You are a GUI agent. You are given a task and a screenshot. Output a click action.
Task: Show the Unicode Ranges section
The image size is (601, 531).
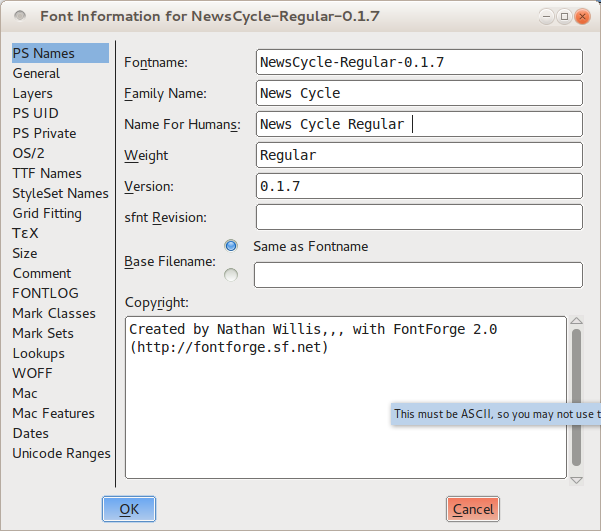click(x=61, y=453)
